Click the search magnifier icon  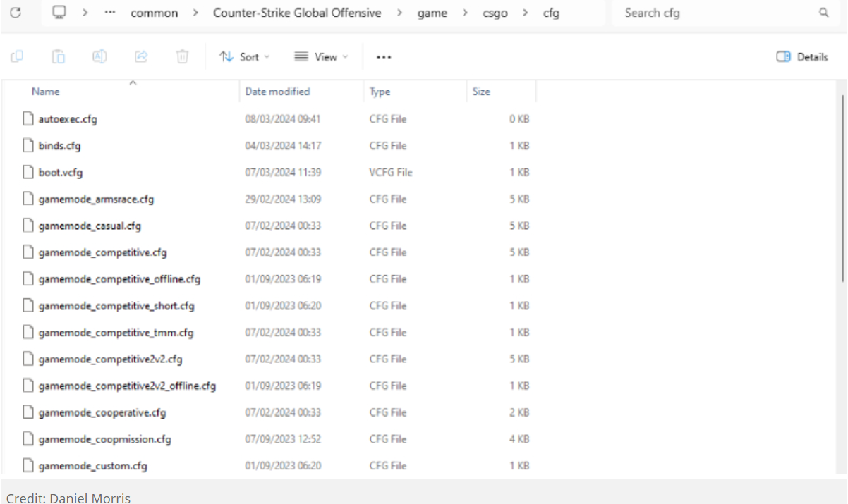823,13
